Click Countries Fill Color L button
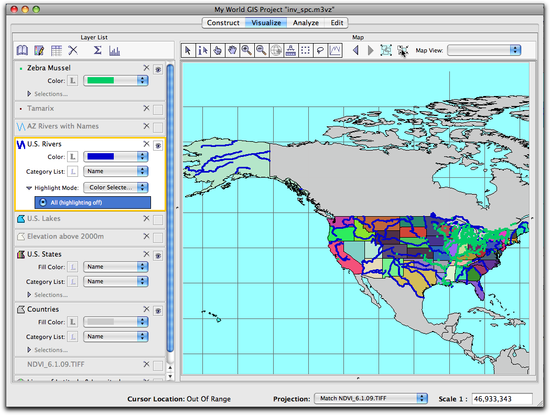This screenshot has width=550, height=415. (x=73, y=322)
